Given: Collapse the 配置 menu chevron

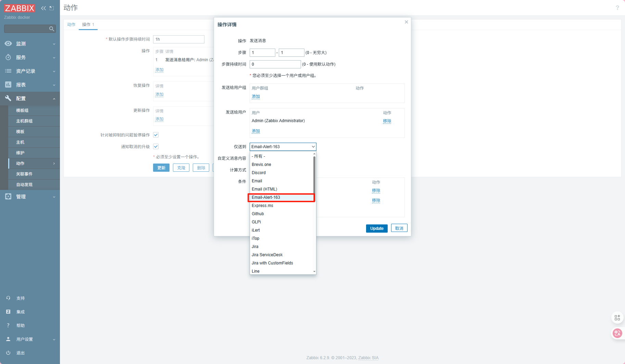Looking at the screenshot, I should point(54,99).
